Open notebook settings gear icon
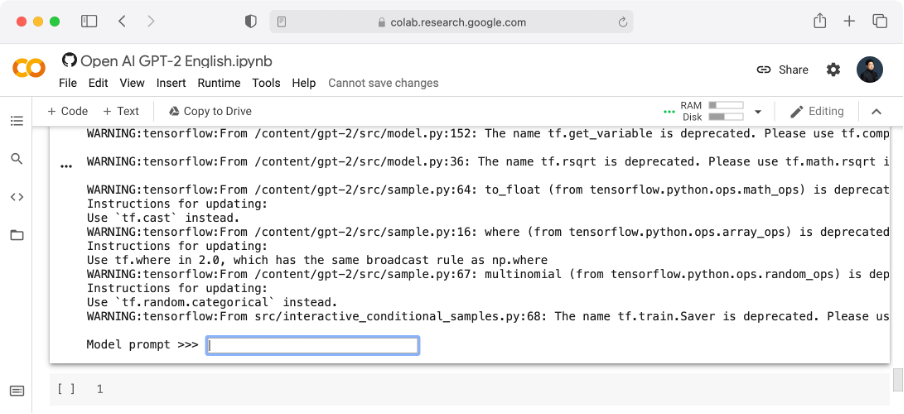This screenshot has height=414, width=904. click(x=833, y=70)
